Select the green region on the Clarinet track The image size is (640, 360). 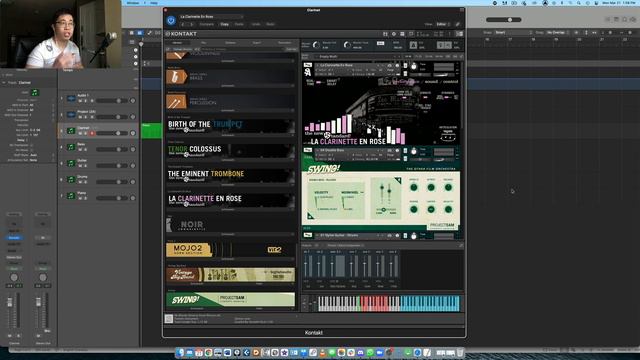(151, 131)
